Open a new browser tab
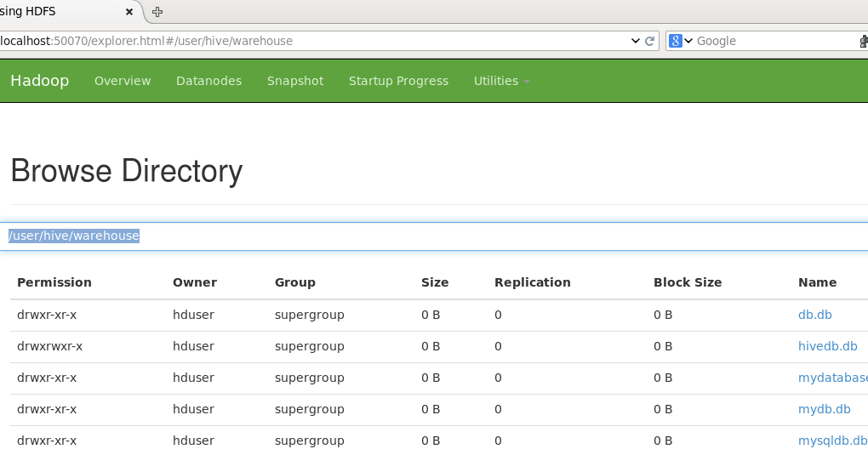Image resolution: width=868 pixels, height=455 pixels. (x=157, y=12)
